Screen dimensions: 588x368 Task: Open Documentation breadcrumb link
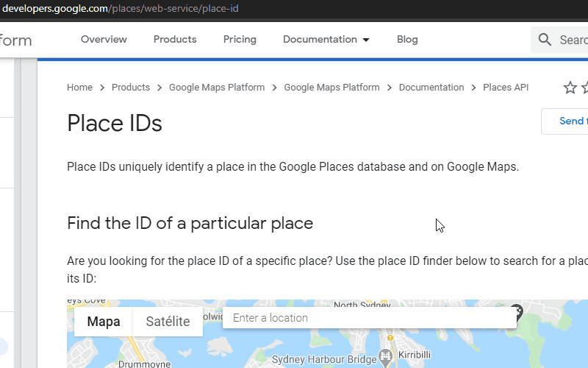[x=431, y=87]
